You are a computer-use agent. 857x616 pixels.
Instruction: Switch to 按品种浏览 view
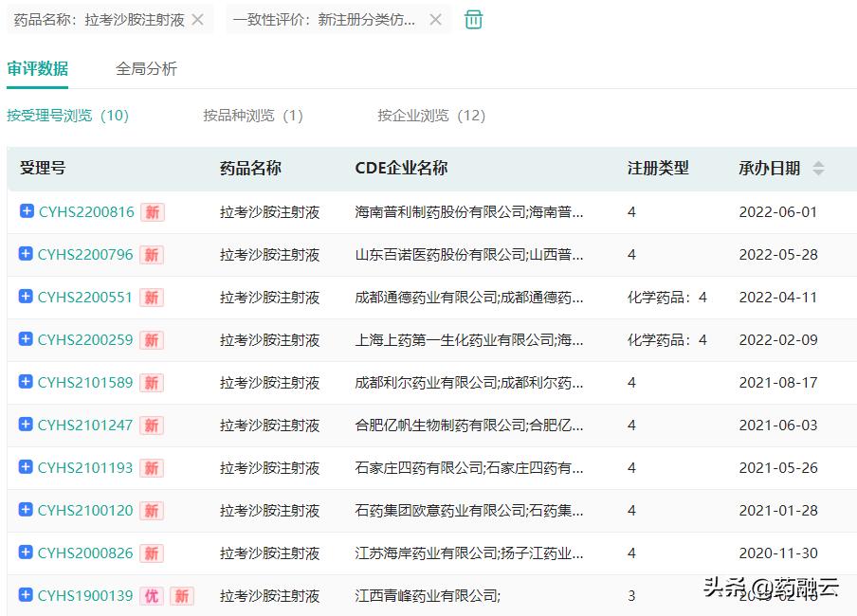click(x=252, y=116)
